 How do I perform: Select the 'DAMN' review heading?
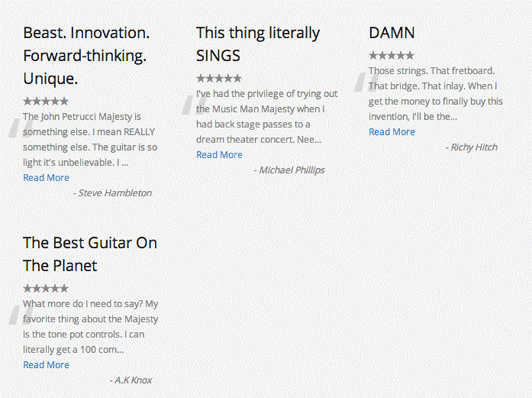click(392, 33)
